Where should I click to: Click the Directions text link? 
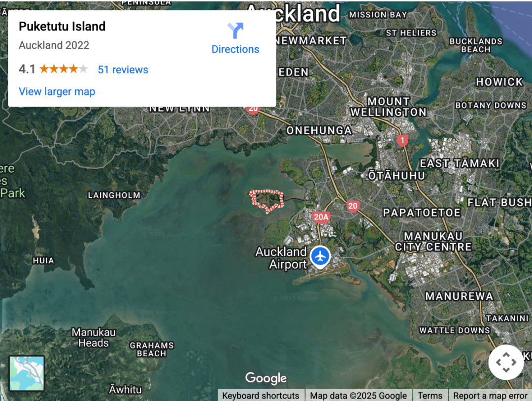[235, 49]
